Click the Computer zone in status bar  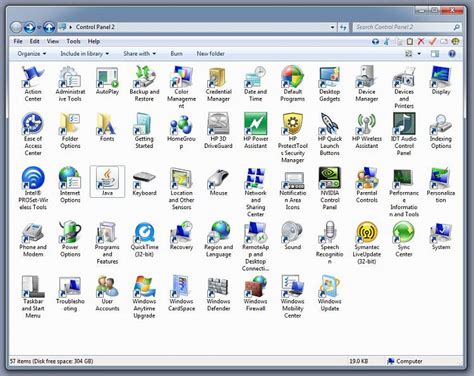405,361
